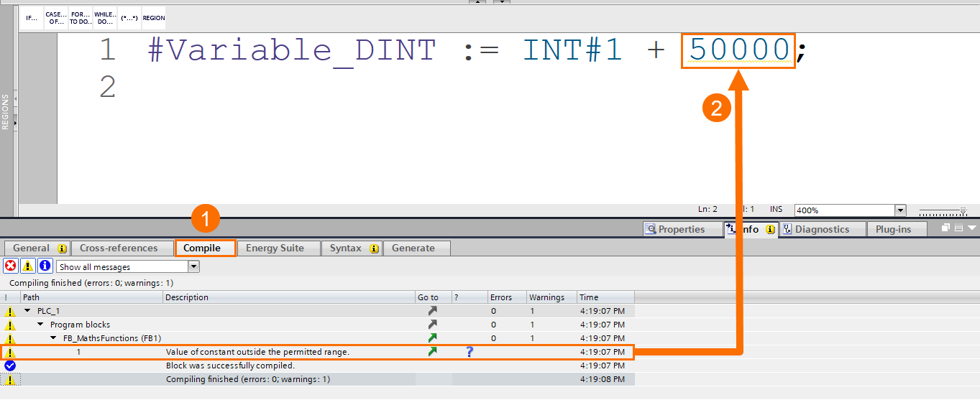This screenshot has width=980, height=400.
Task: Collapse the FB_MathsFunctions (FB1) node
Action: point(54,338)
